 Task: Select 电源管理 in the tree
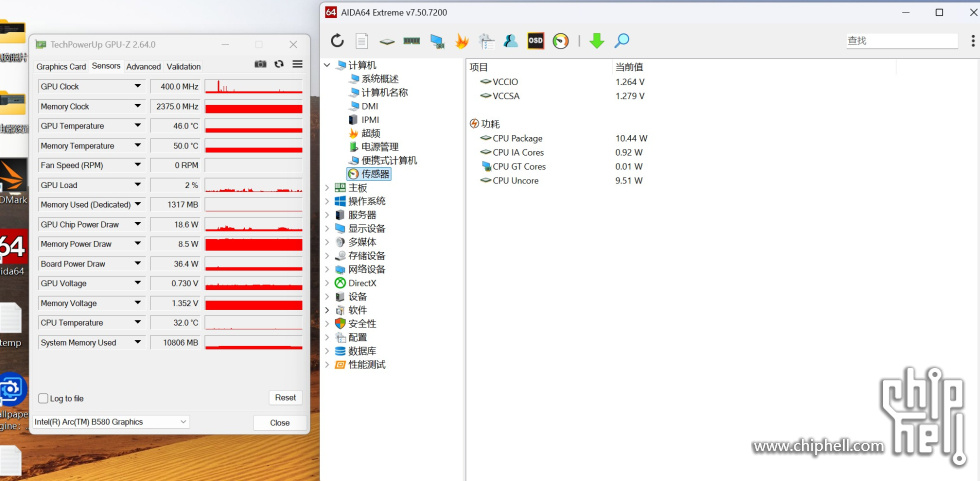(x=380, y=147)
